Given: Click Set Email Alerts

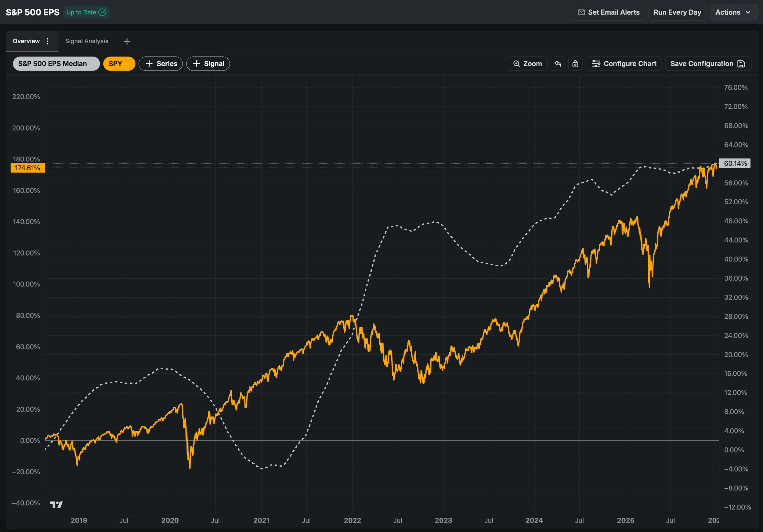Looking at the screenshot, I should (x=608, y=12).
